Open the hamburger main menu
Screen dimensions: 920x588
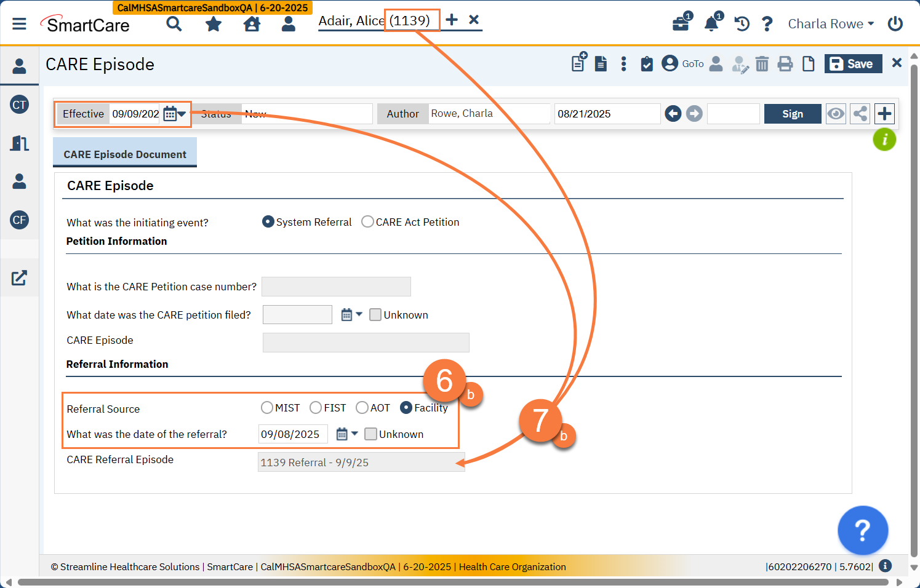pos(19,24)
